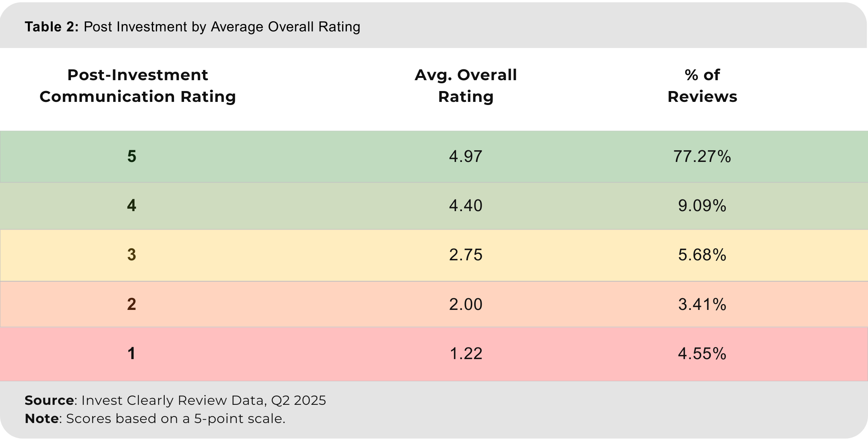The image size is (868, 442).
Task: Click the "Avg. Overall Rating" column header
Action: [465, 86]
